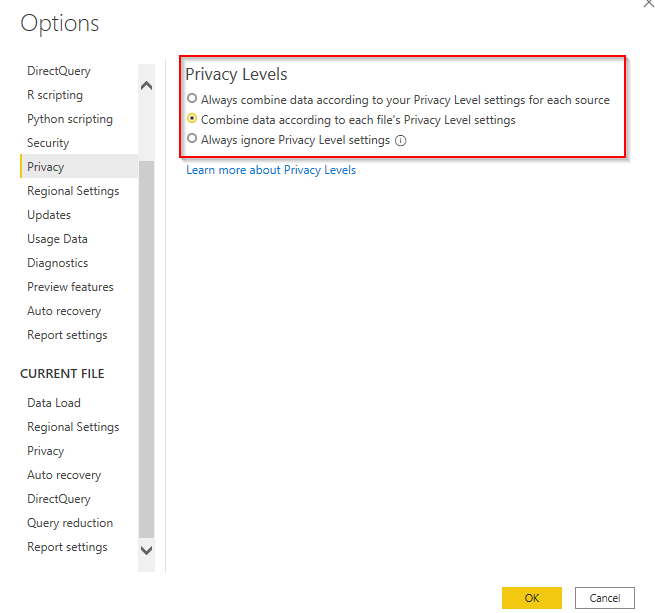
Task: Open Privacy under CURRENT FILE
Action: tap(46, 451)
